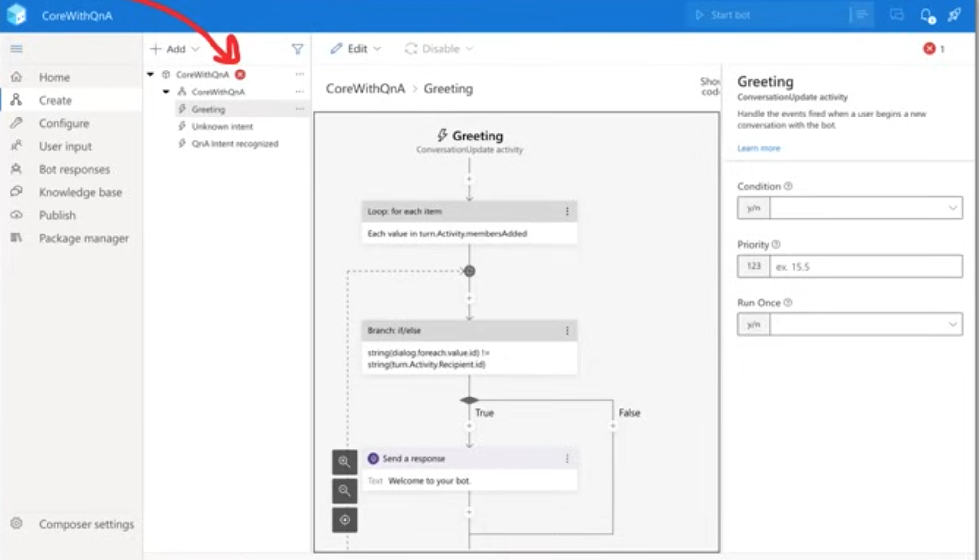
Task: Open the Run Once value dropdown
Action: pos(866,324)
